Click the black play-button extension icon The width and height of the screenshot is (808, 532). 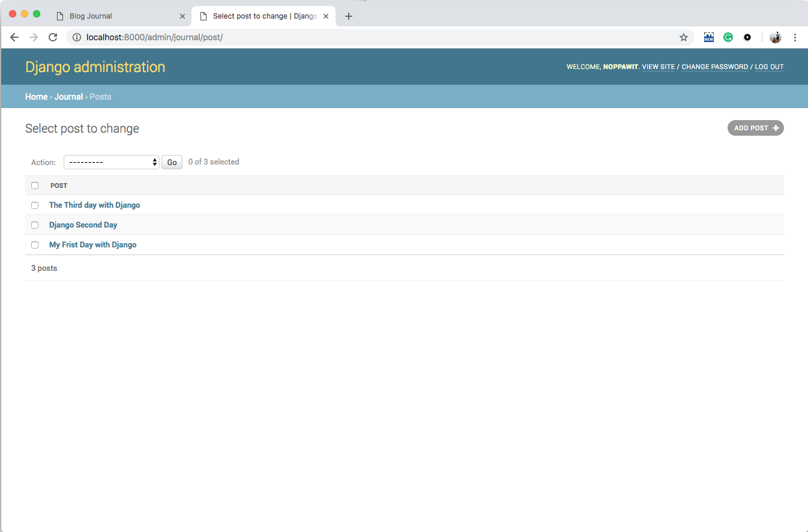click(x=747, y=37)
